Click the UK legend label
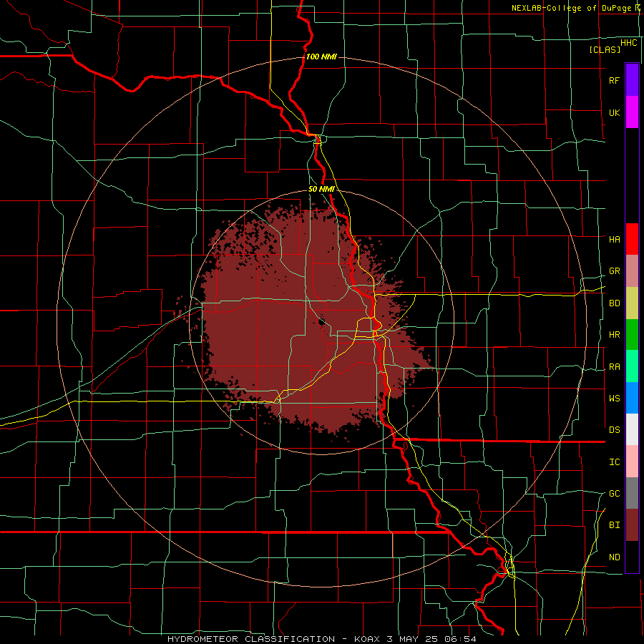The height and width of the screenshot is (644, 644). click(614, 112)
